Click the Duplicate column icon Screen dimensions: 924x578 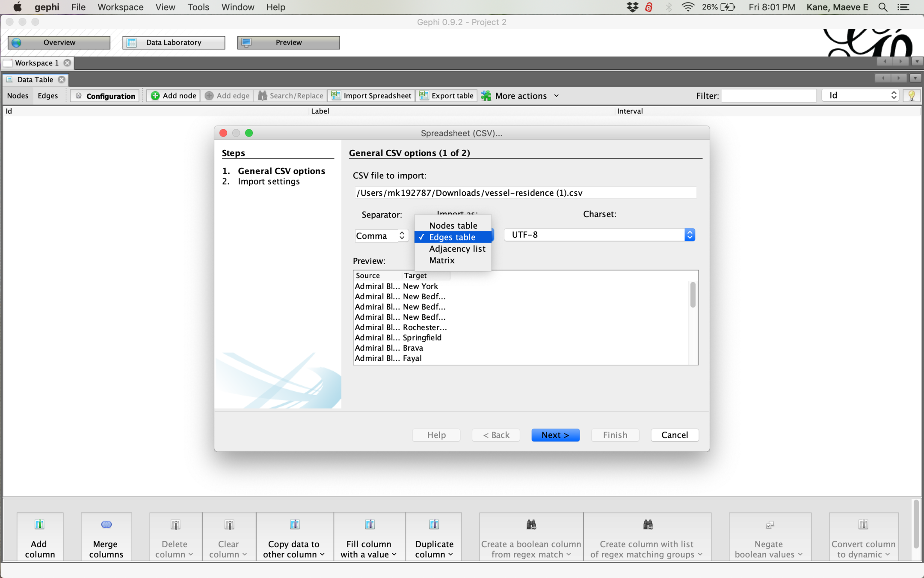(434, 524)
